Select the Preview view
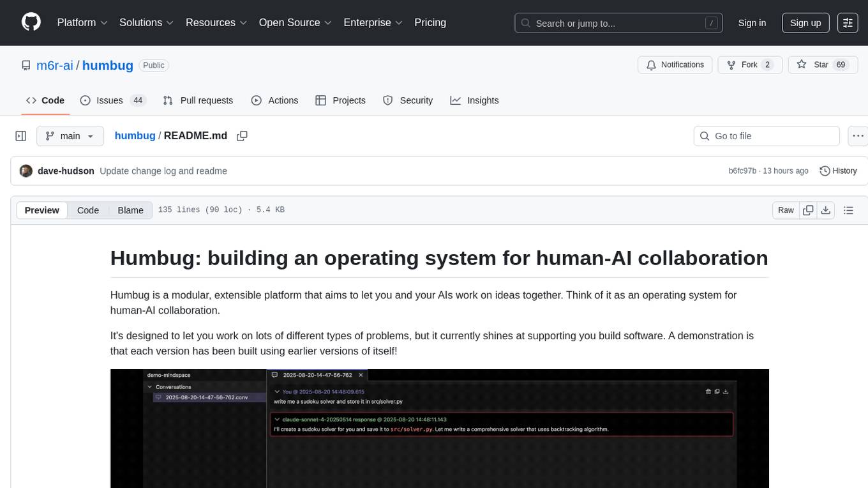 click(42, 210)
